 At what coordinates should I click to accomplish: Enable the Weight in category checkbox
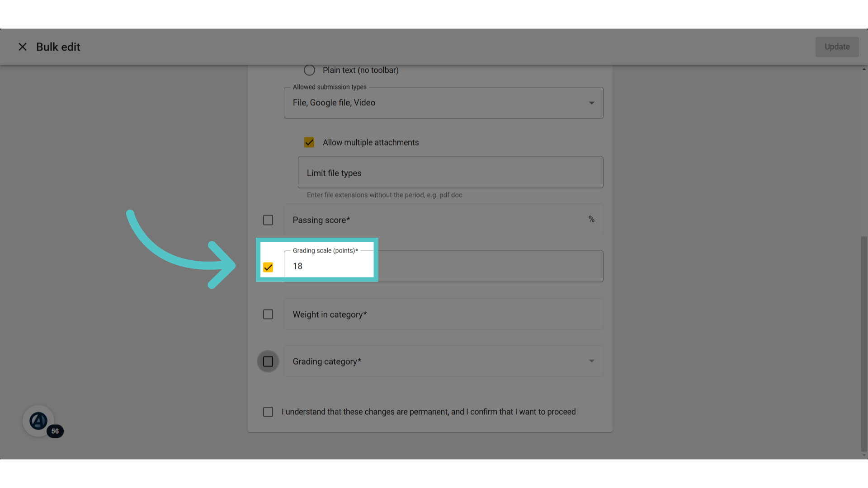point(268,314)
